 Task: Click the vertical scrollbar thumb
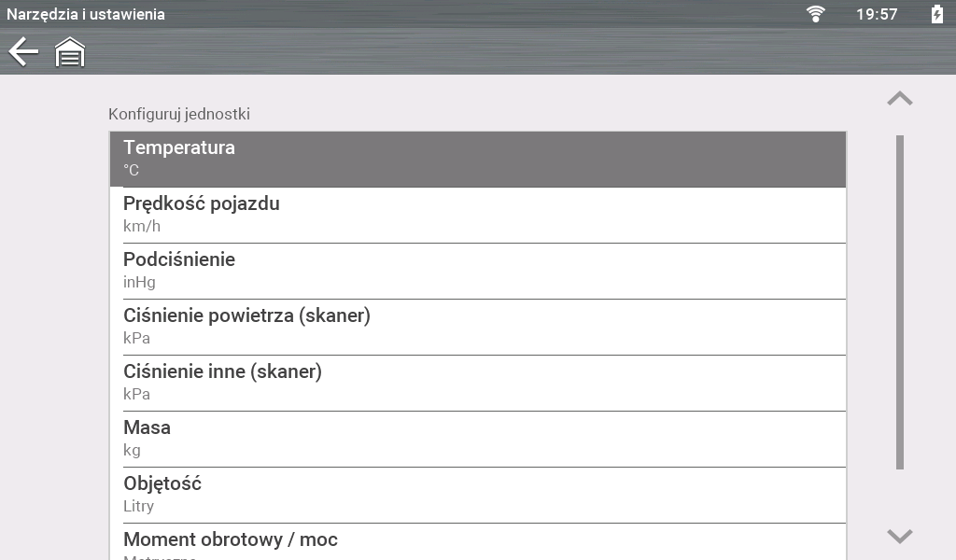[x=900, y=301]
